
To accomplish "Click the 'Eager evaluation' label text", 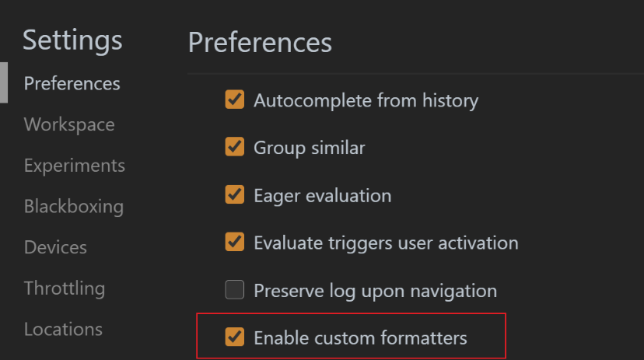I will click(323, 196).
